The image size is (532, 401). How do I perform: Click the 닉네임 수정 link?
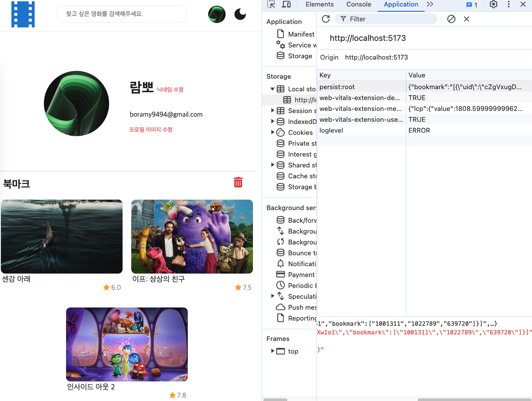[x=170, y=90]
